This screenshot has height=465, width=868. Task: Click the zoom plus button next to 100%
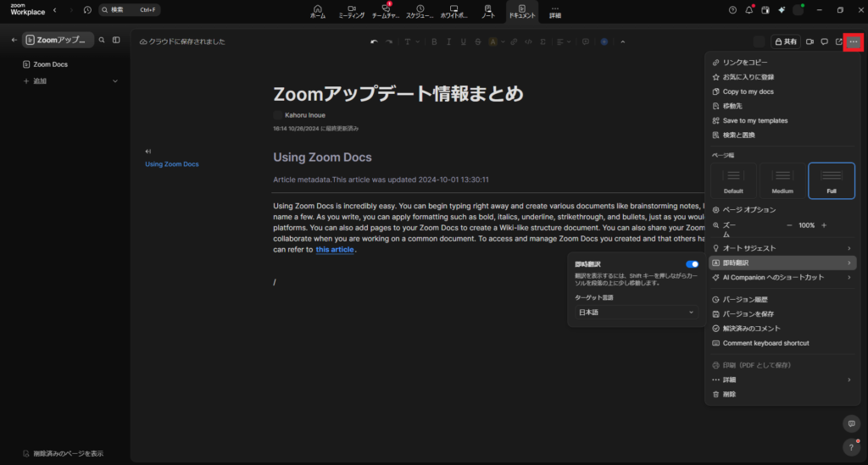tap(824, 225)
